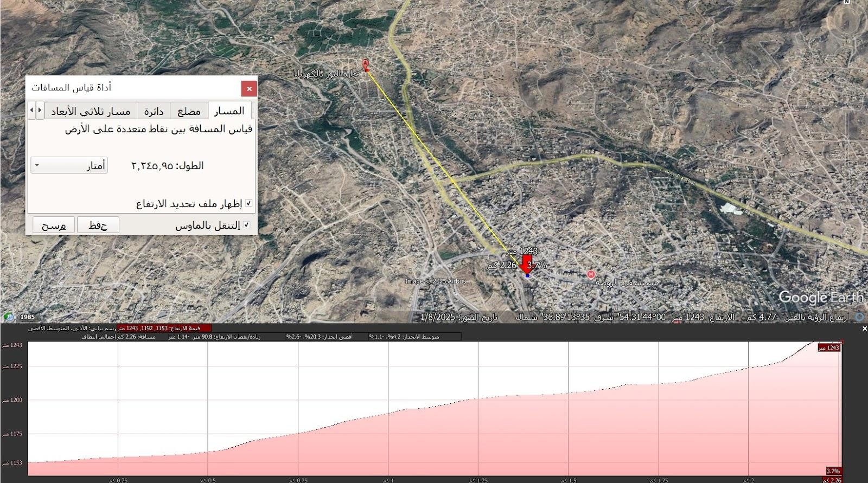This screenshot has width=868, height=483.
Task: Click the hospital marker icon on map
Action: [x=591, y=275]
